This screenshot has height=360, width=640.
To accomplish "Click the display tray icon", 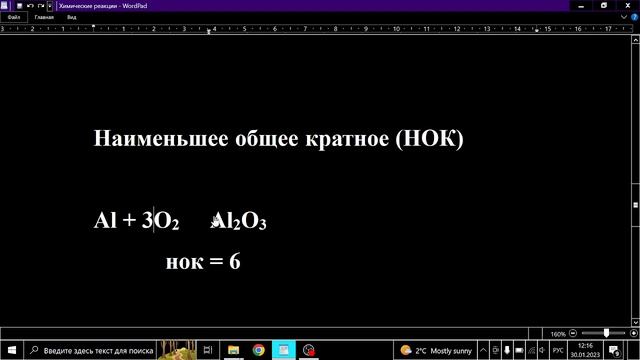I will 495,350.
